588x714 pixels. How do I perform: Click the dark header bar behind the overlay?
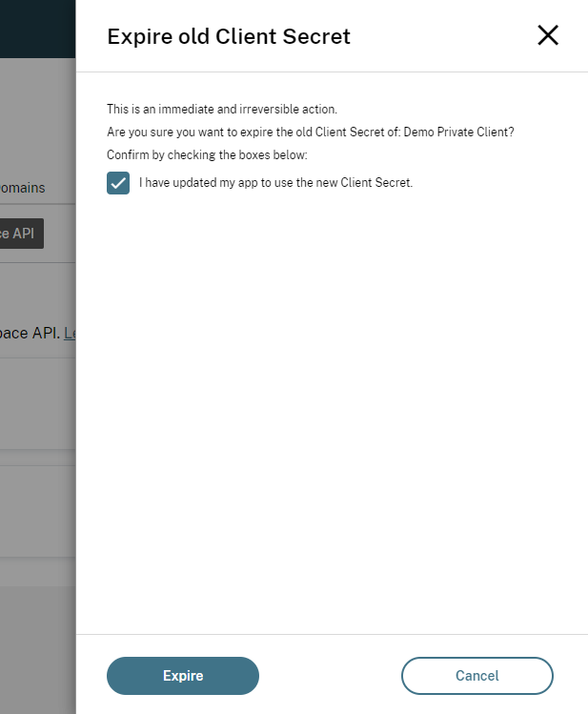pyautogui.click(x=38, y=29)
